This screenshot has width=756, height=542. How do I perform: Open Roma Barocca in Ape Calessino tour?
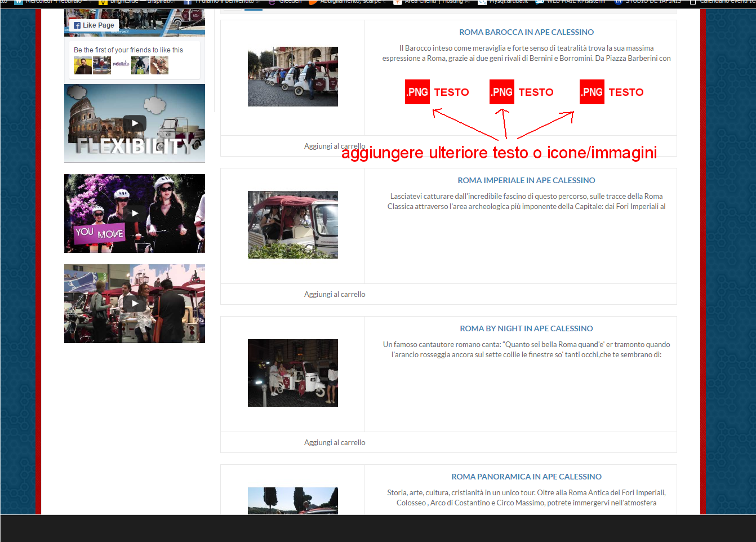[526, 32]
